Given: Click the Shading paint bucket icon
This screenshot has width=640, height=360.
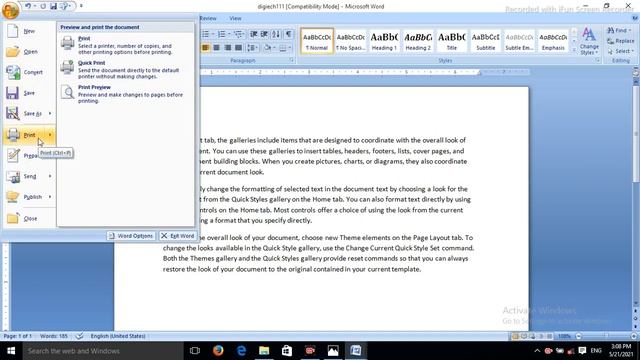Looking at the screenshot, I should 268,48.
